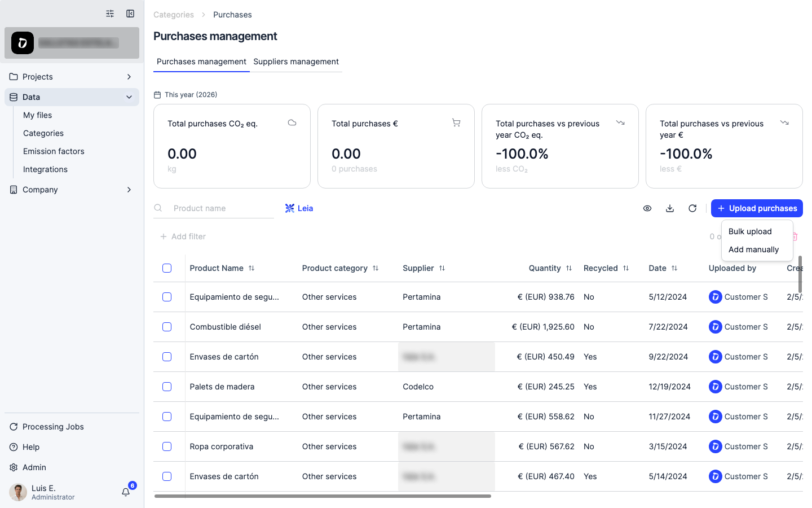Image resolution: width=812 pixels, height=508 pixels.
Task: Collapse the Data section chevron
Action: pyautogui.click(x=129, y=97)
